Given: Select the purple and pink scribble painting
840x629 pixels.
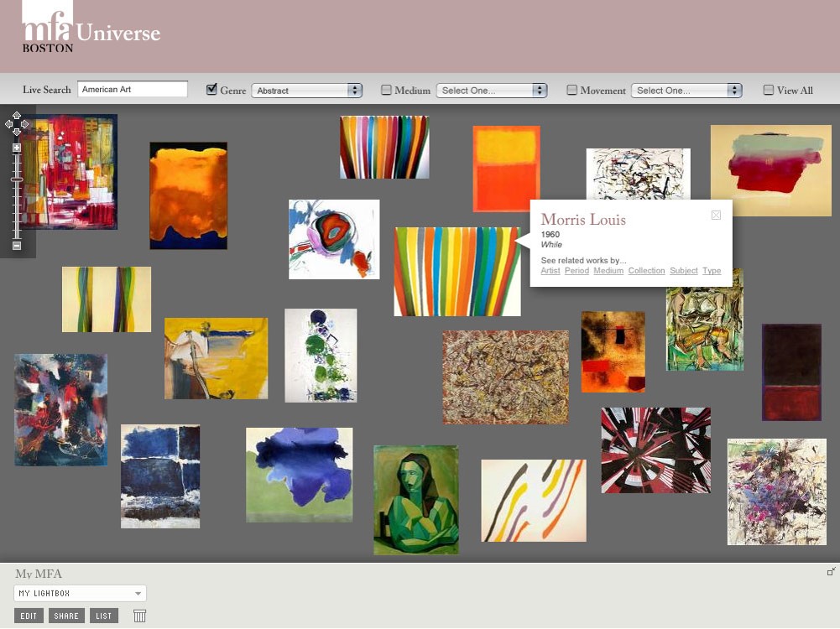Looking at the screenshot, I should (x=777, y=492).
